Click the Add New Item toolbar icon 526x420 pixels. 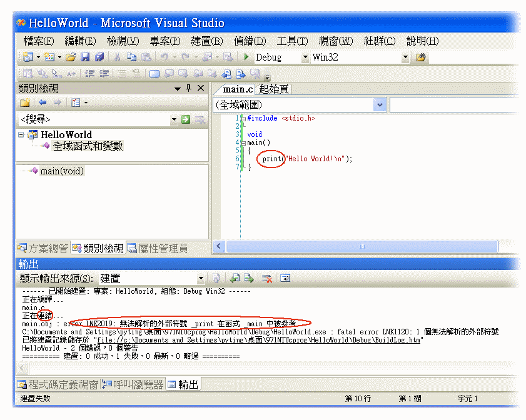pyautogui.click(x=49, y=57)
